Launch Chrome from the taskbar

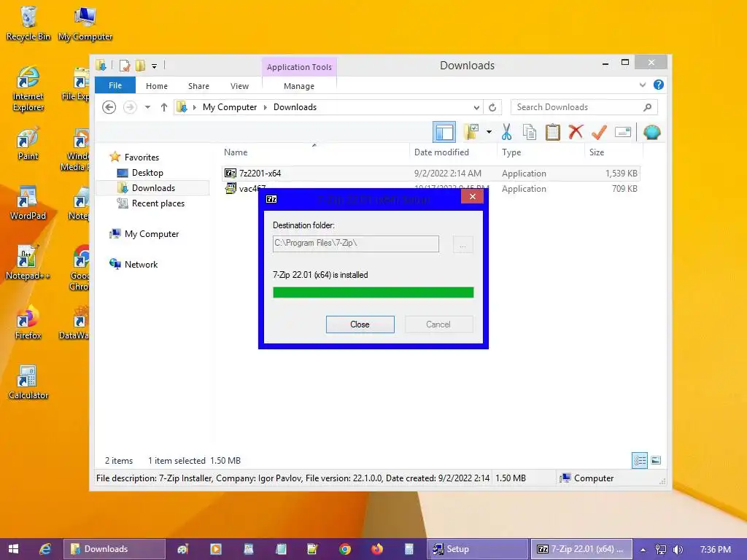pos(345,549)
